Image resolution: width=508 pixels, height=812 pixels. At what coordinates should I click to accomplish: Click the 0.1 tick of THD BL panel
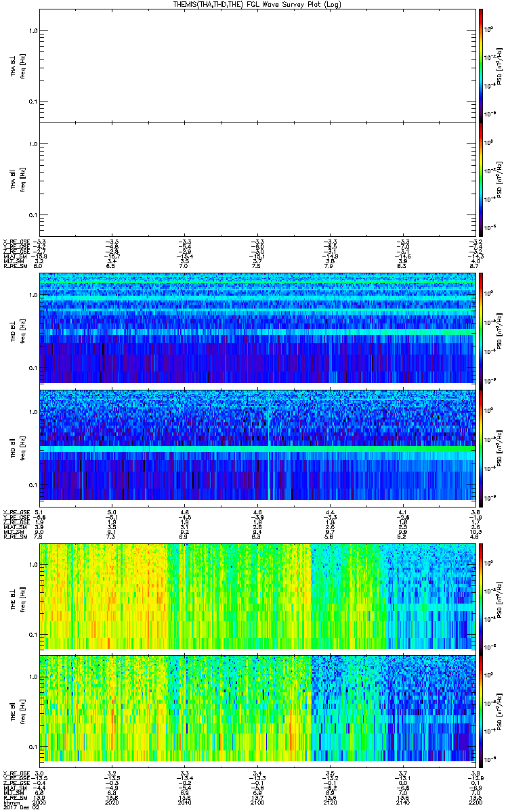[33, 367]
